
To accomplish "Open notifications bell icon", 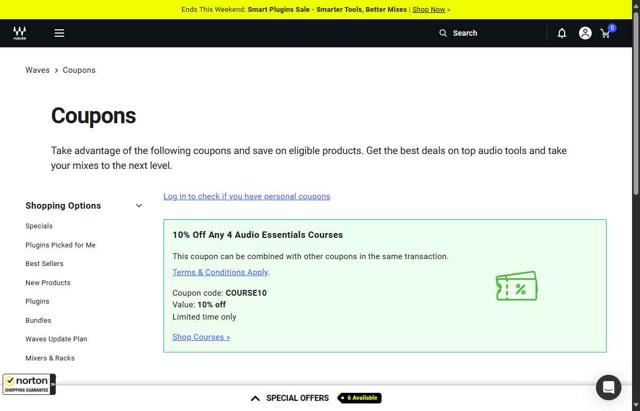I will click(562, 33).
